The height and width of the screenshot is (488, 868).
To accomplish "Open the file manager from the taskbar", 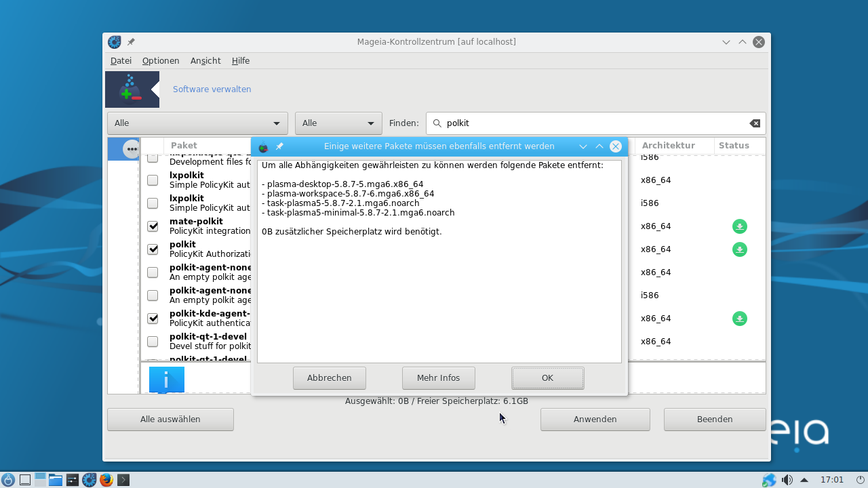I will point(56,480).
